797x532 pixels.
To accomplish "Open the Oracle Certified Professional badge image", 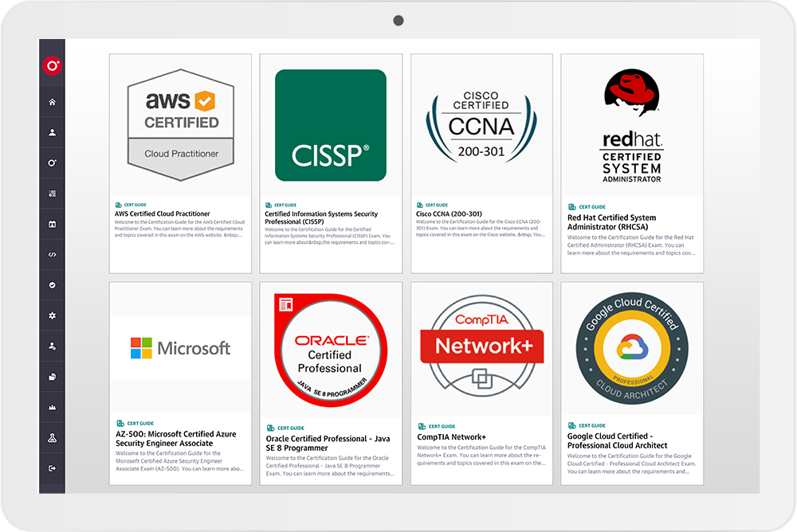I will [x=331, y=350].
